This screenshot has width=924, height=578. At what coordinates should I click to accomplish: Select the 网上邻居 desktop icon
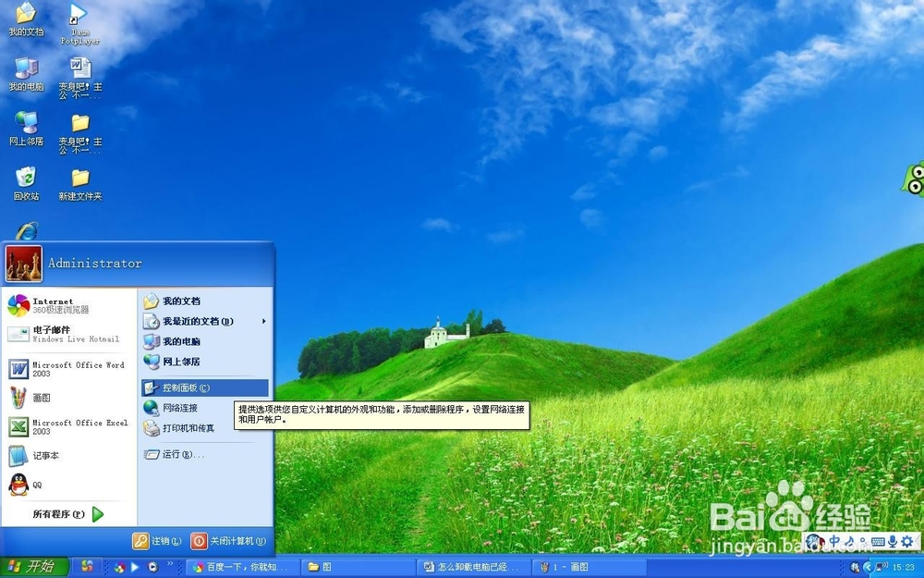(x=26, y=129)
